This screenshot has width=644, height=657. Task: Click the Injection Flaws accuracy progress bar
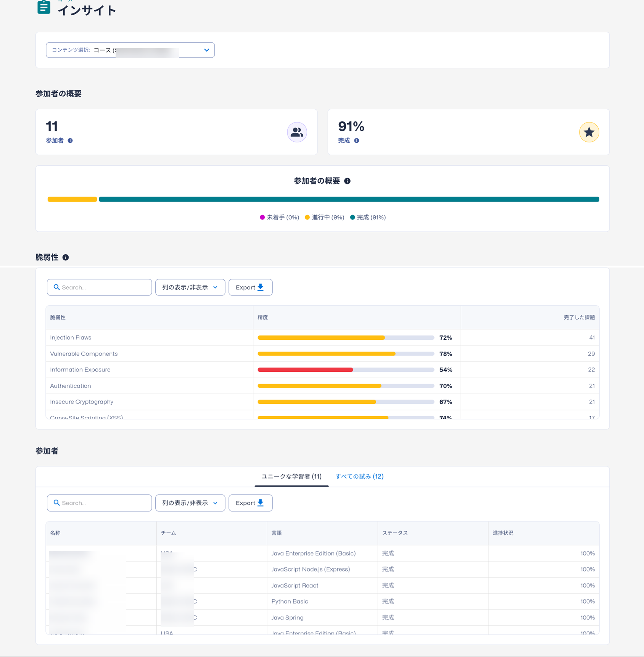coord(345,337)
